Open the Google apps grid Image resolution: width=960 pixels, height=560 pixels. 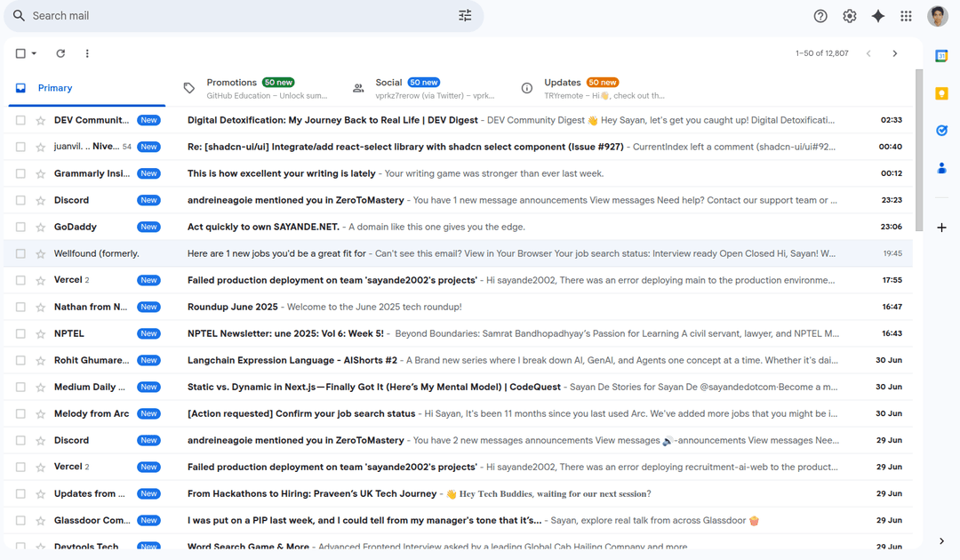[905, 15]
